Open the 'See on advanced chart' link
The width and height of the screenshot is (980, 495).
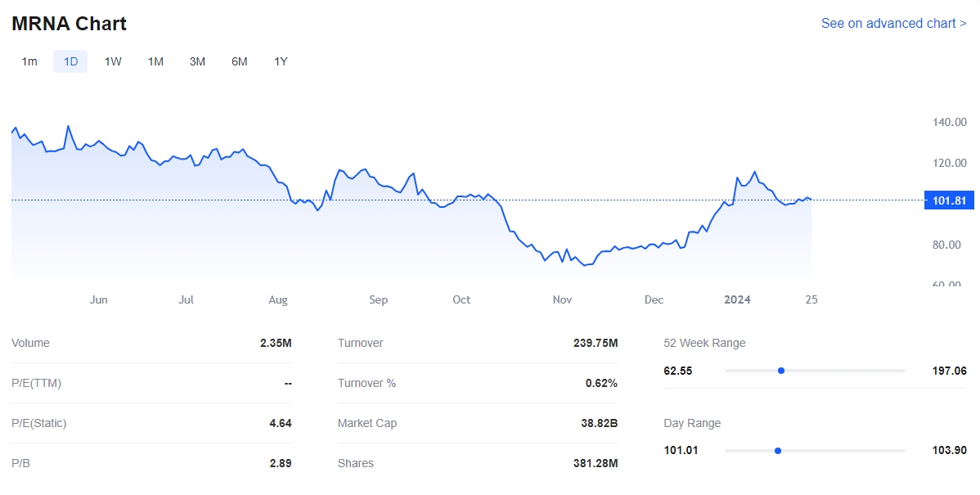click(893, 23)
